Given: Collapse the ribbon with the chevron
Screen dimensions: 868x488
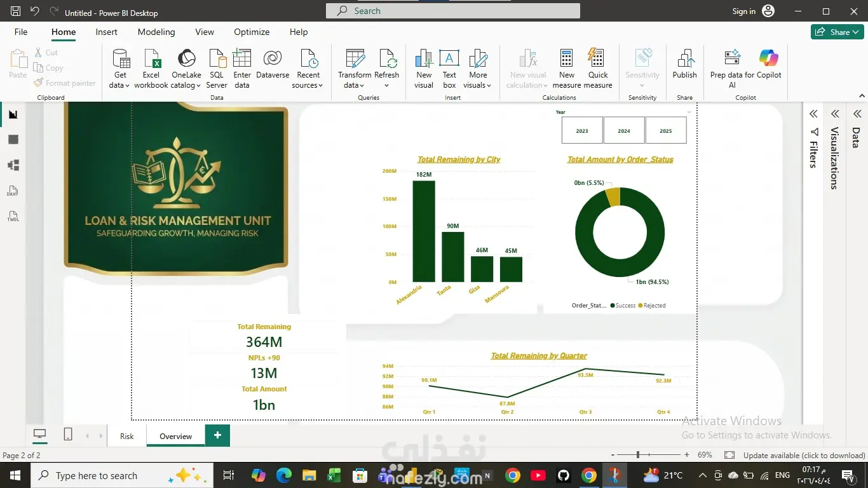Looking at the screenshot, I should 862,96.
